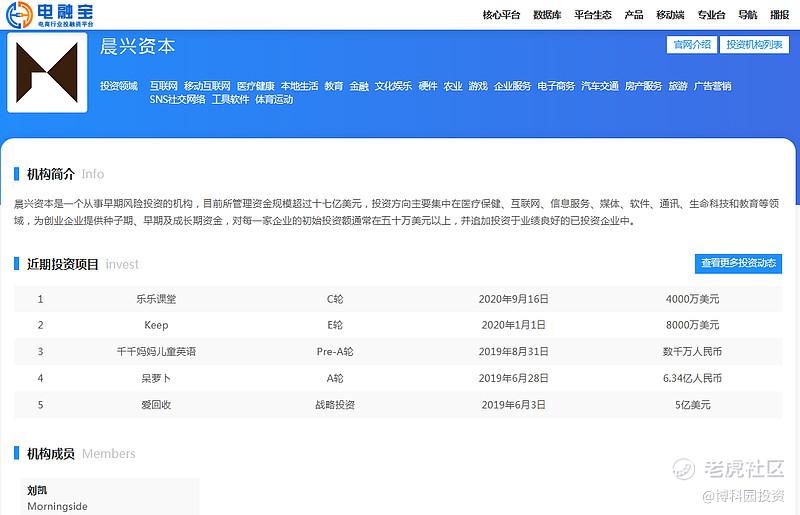Open the 移动端 menu
The image size is (800, 515).
(x=670, y=15)
